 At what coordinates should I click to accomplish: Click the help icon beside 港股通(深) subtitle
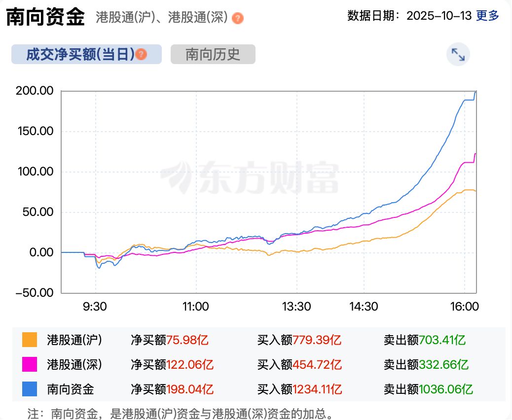[238, 18]
